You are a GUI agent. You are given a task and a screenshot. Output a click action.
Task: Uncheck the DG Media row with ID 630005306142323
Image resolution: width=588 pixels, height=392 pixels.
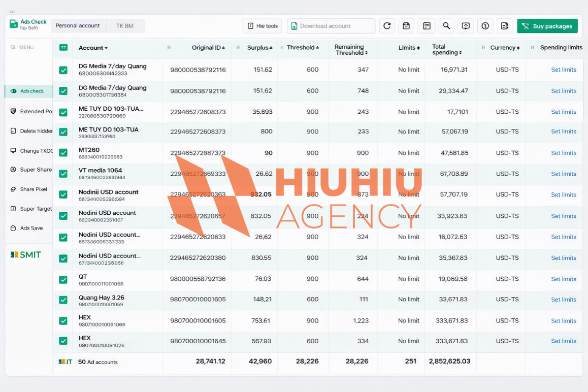coord(63,70)
